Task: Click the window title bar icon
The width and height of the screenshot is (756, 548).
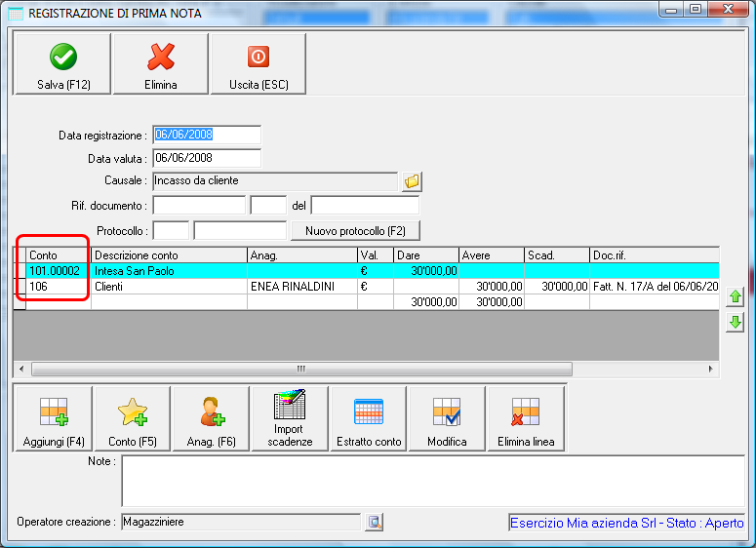Action: pyautogui.click(x=16, y=13)
